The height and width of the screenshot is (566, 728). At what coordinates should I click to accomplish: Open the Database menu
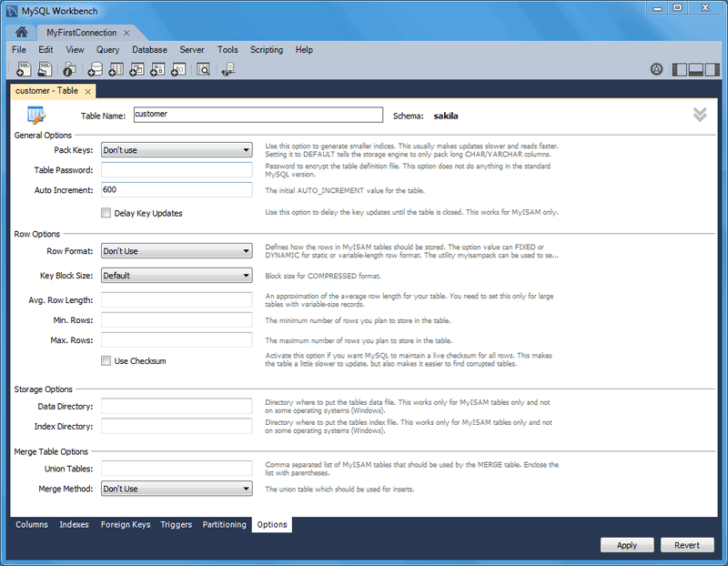pyautogui.click(x=149, y=49)
